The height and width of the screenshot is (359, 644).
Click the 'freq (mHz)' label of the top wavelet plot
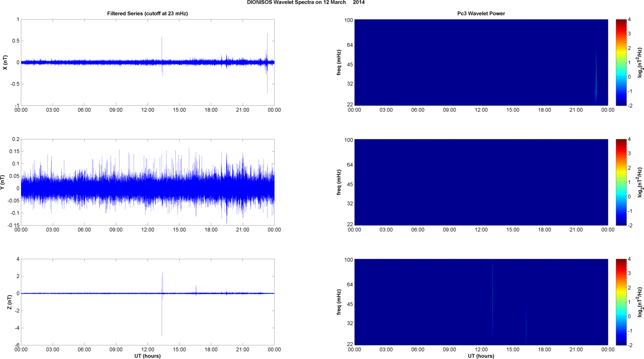click(339, 63)
